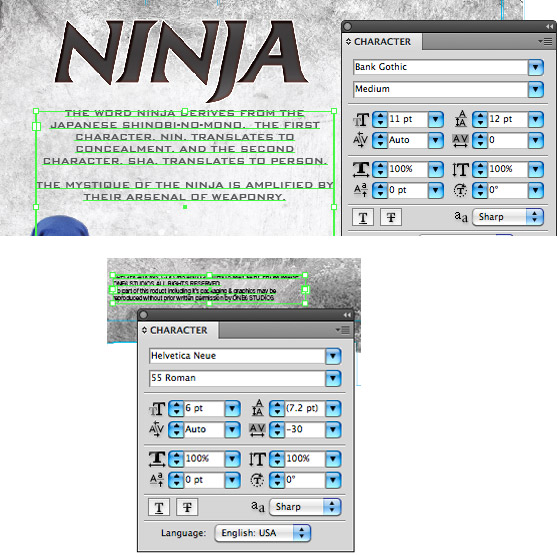
Task: Open font family dropdown next to Bank Gothic
Action: [536, 67]
